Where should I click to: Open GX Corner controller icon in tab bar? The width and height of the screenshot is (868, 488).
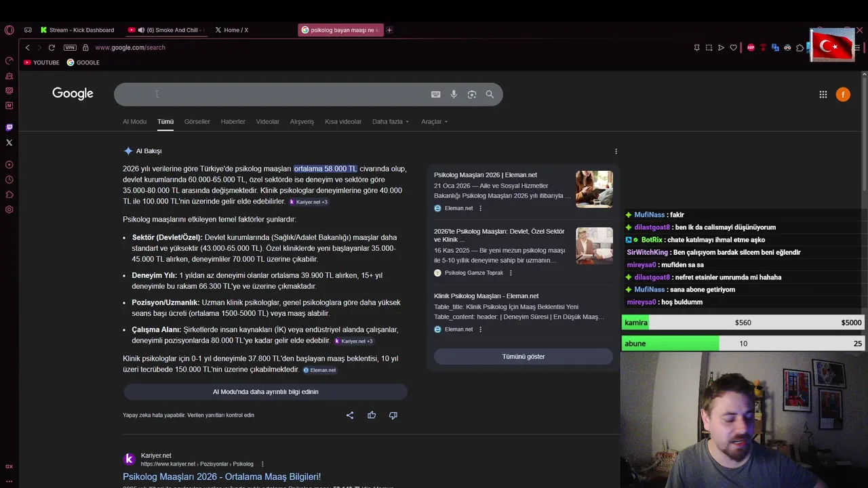[28, 30]
